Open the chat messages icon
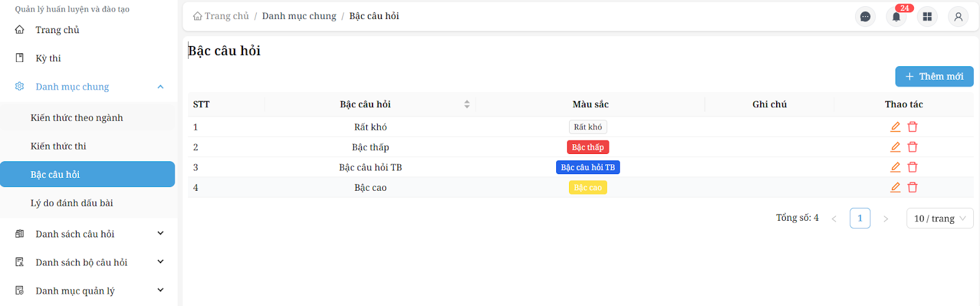Viewport: 980px width, 306px height. pyautogui.click(x=865, y=17)
